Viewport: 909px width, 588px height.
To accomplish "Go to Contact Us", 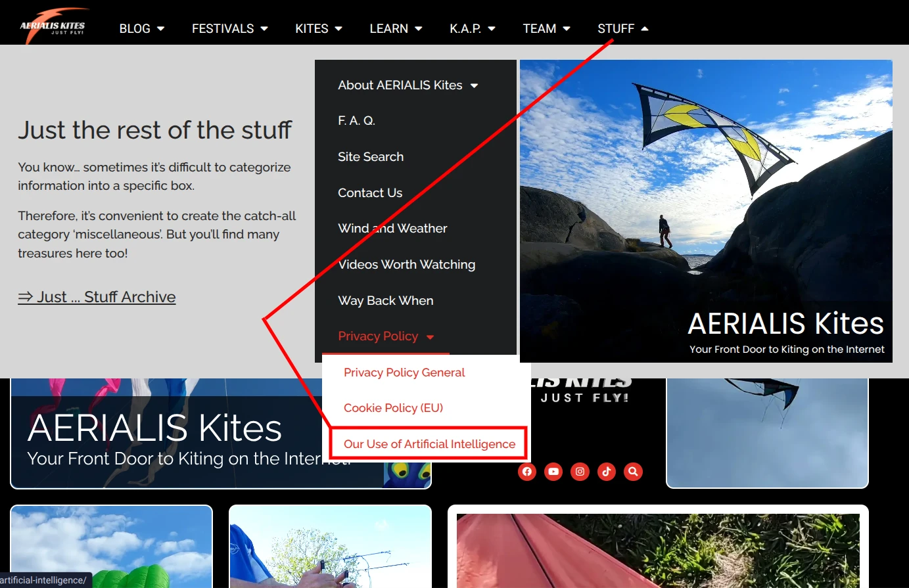I will click(370, 193).
